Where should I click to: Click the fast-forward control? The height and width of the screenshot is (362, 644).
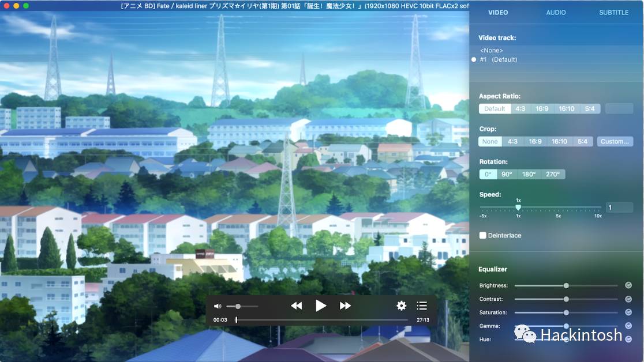(345, 306)
